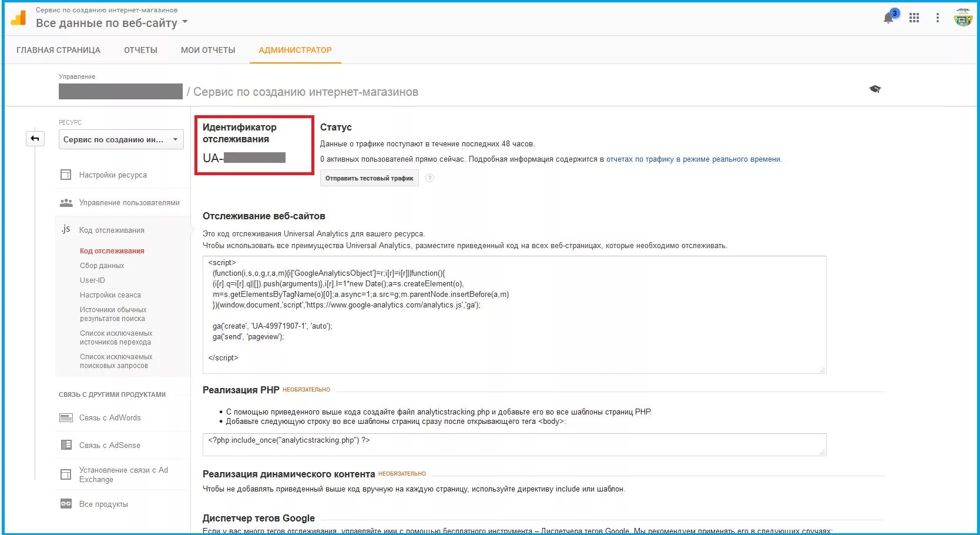Open Список исключаемых поисковых запросов
Viewport: 980px width, 535px height.
(116, 361)
